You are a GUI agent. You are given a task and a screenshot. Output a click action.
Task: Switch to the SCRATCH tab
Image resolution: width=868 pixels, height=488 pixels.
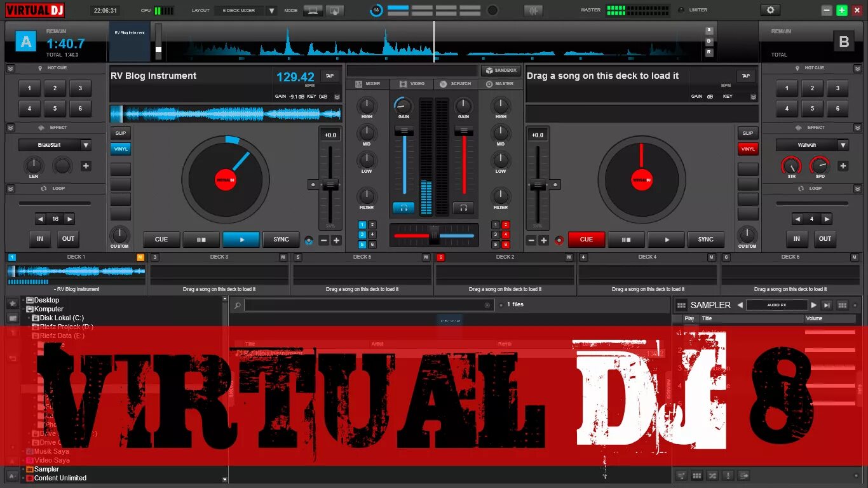coord(456,84)
